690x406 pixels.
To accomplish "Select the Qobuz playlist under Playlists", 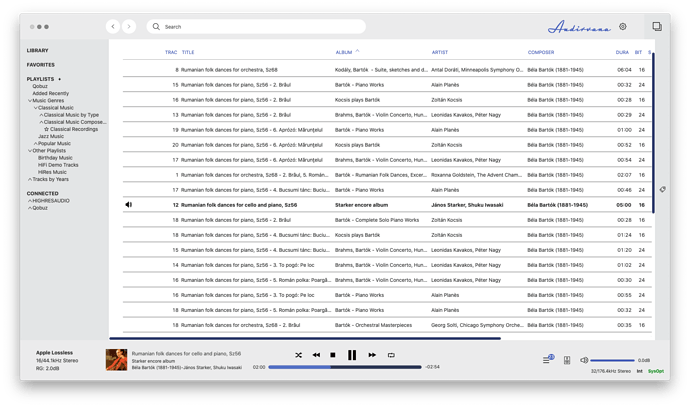I will point(40,86).
